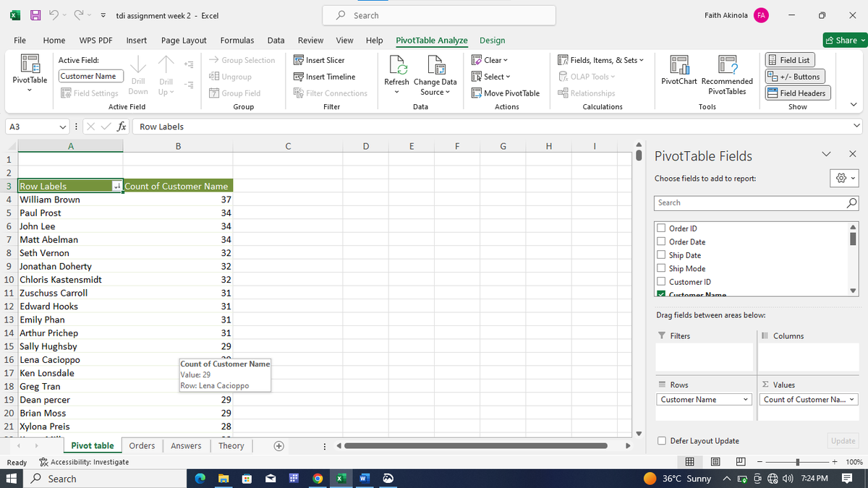Open the Design ribbon tab
The width and height of the screenshot is (868, 488).
(492, 40)
